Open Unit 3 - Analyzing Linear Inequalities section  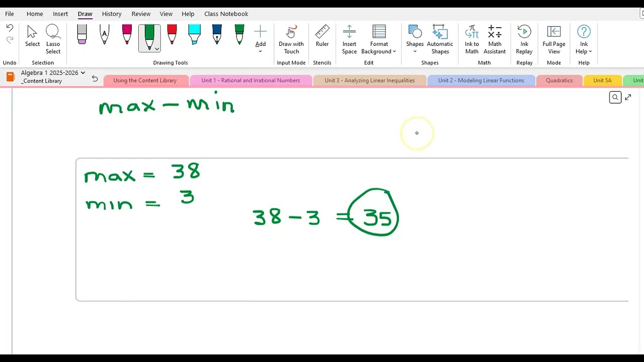click(x=370, y=80)
